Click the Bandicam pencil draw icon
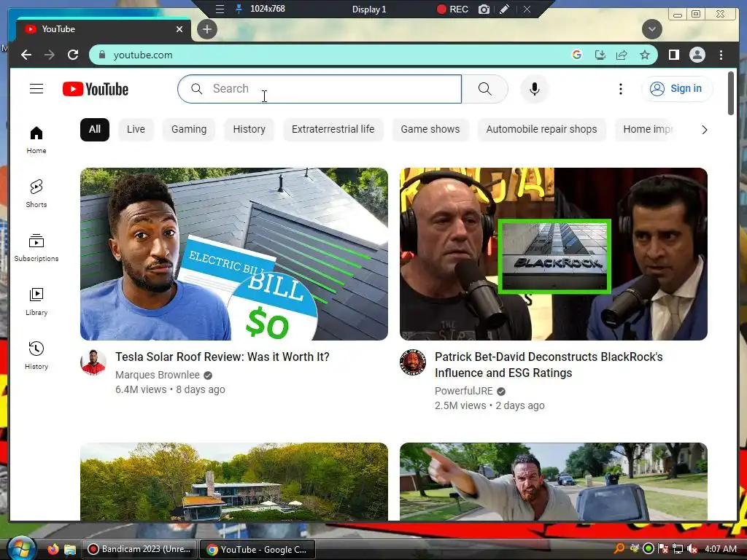Screen dimensions: 747x560 (504, 9)
